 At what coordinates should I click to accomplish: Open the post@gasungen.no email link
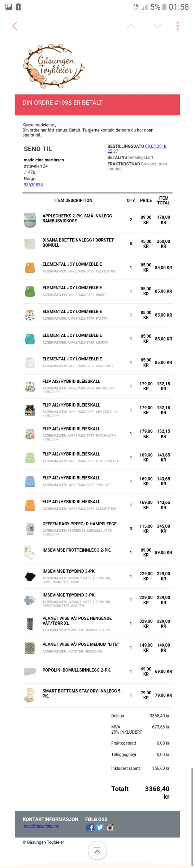[41, 826]
